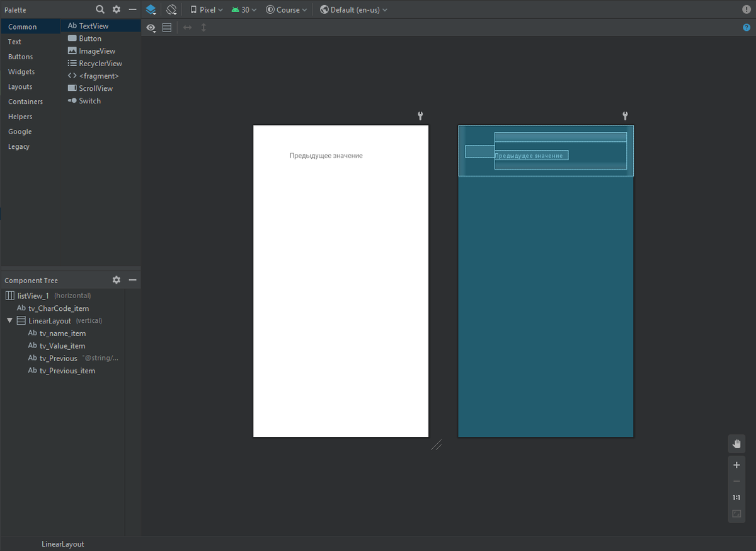Click the warnings indicator icon
The width and height of the screenshot is (756, 551).
pos(747,9)
